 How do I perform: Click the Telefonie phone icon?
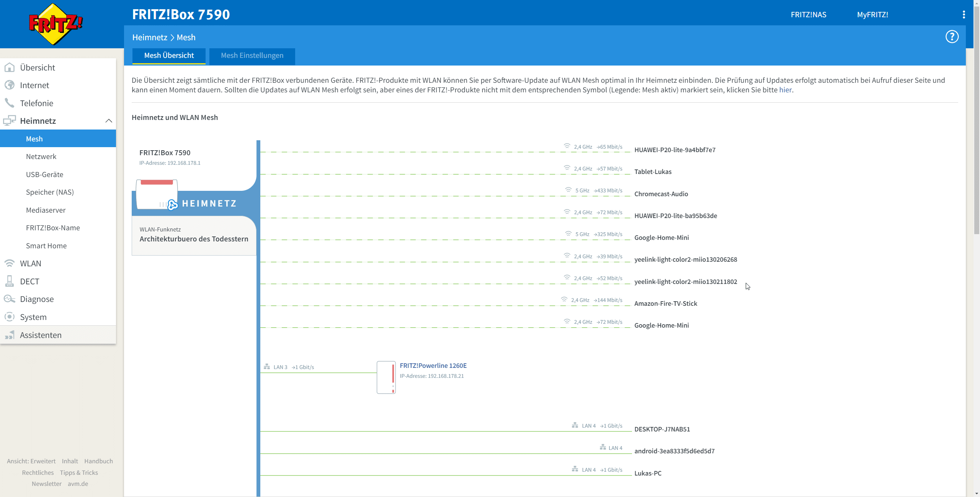click(10, 103)
